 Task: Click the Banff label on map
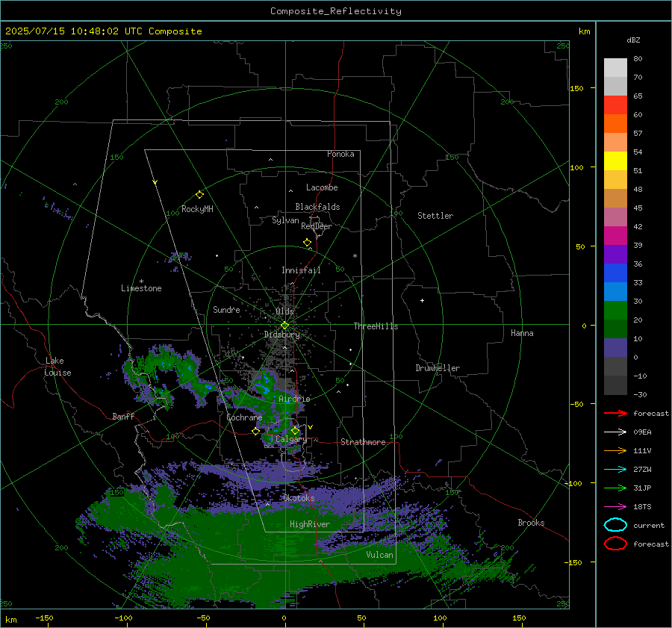click(123, 417)
